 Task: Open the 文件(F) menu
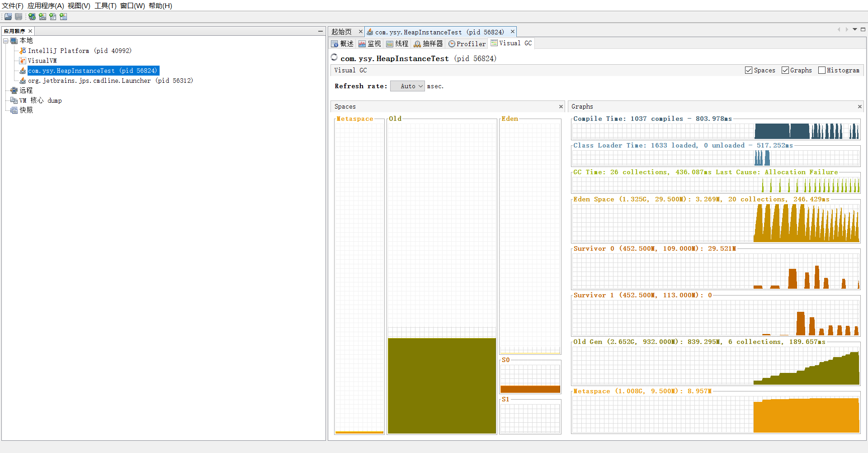pyautogui.click(x=13, y=6)
